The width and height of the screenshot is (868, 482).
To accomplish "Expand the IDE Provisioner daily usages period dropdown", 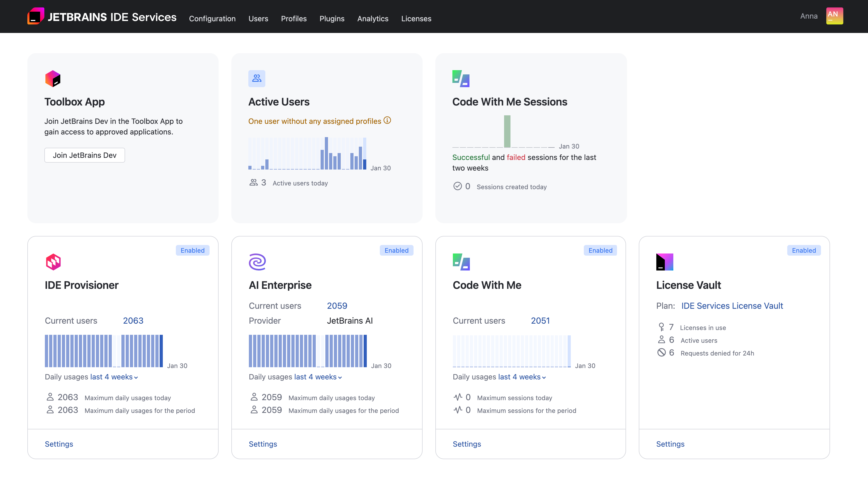I will (x=113, y=377).
